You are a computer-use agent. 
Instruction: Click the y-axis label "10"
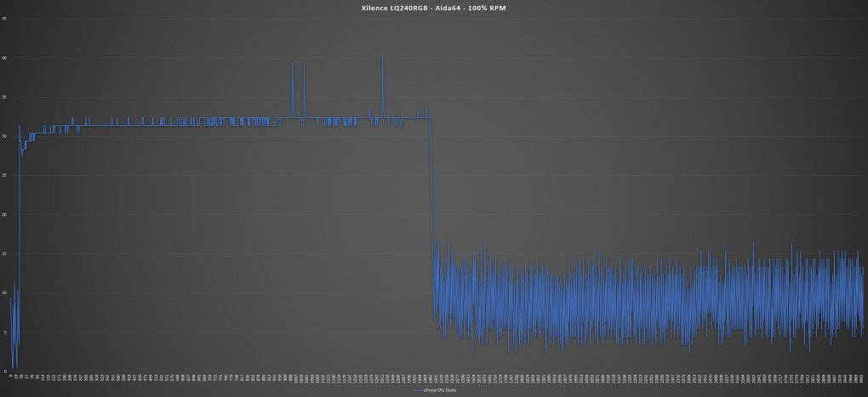pyautogui.click(x=4, y=293)
